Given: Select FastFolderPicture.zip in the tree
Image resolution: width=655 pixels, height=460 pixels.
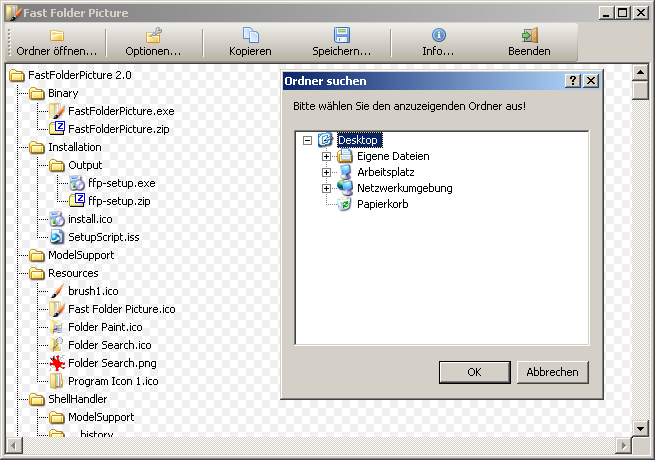Looking at the screenshot, I should coord(120,129).
